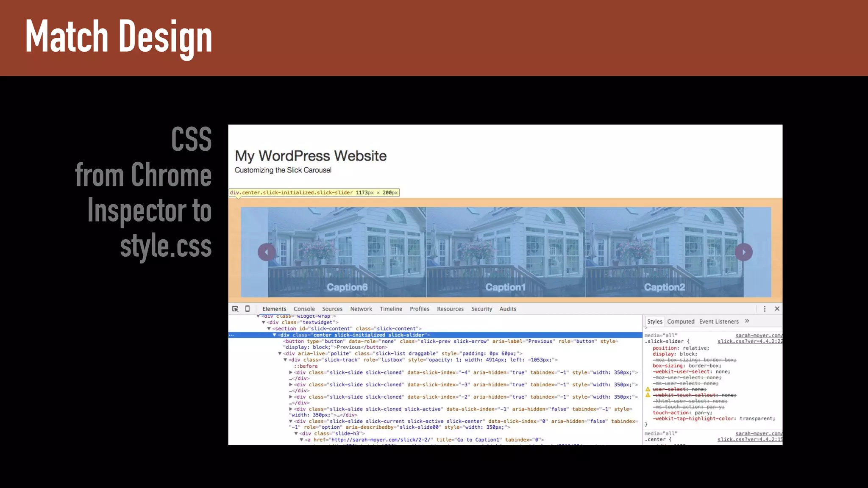Image resolution: width=868 pixels, height=488 pixels.
Task: Click 'position: relative' declaration
Action: tap(681, 348)
